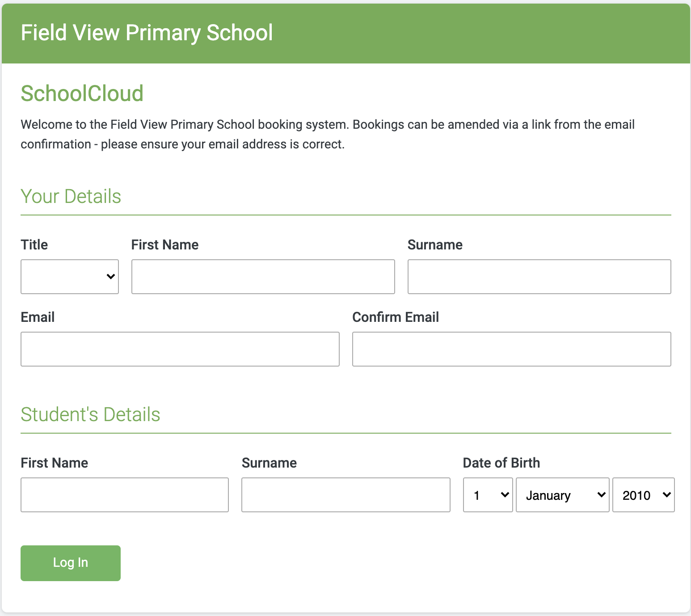
Task: Open the birth month dropdown showing January
Action: [x=563, y=495]
